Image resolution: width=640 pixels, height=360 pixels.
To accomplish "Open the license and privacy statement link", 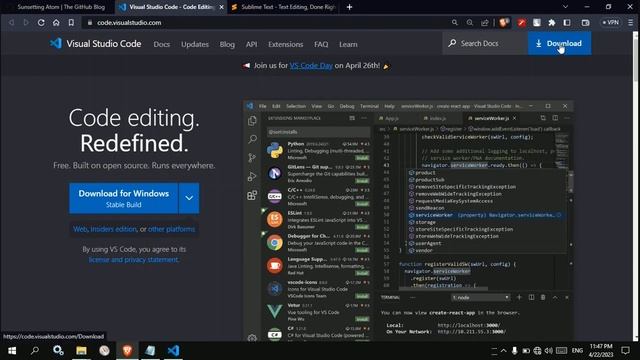I will point(133,260).
